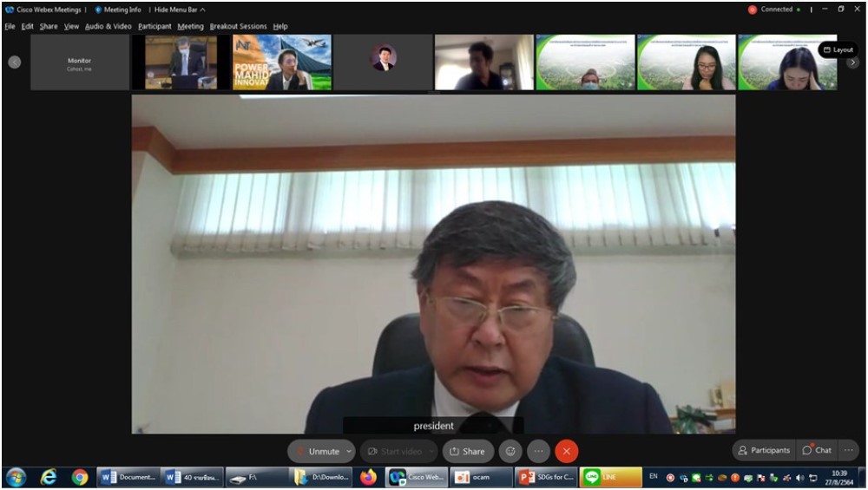Open panel options ellipsis next to Chat

coord(848,450)
